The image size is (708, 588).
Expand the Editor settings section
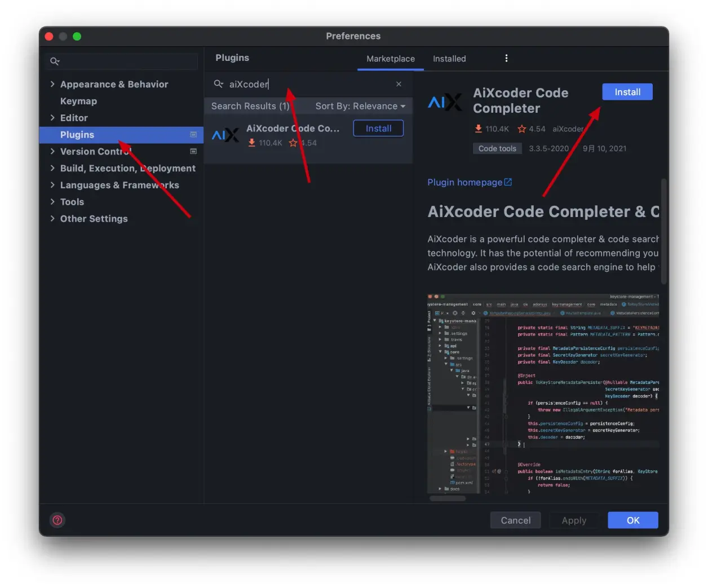52,118
